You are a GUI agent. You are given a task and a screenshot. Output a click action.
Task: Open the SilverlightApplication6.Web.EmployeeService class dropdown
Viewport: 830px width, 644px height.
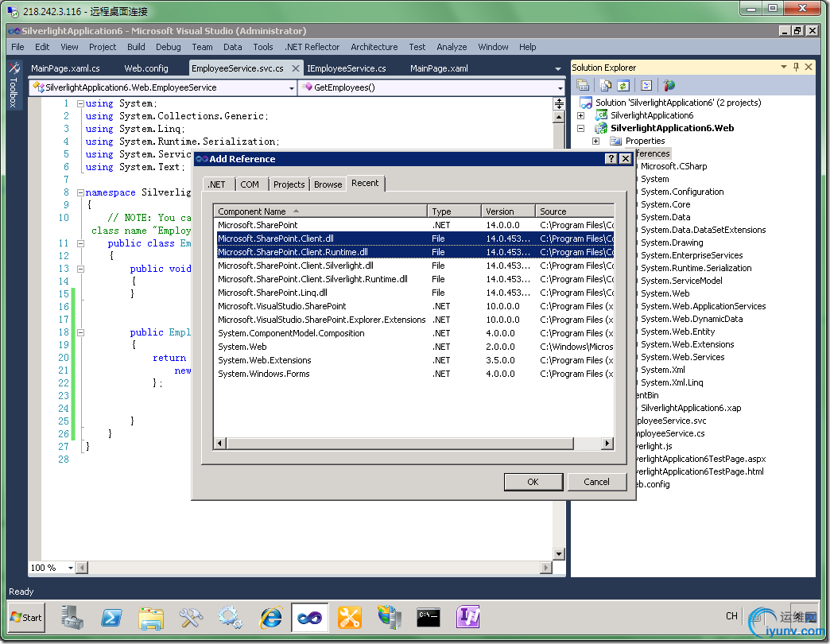pyautogui.click(x=291, y=87)
